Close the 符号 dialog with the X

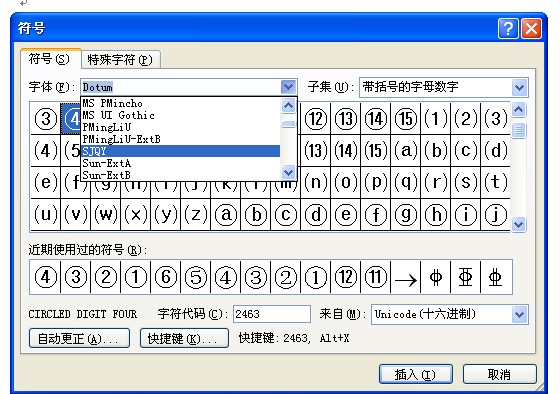[x=531, y=28]
